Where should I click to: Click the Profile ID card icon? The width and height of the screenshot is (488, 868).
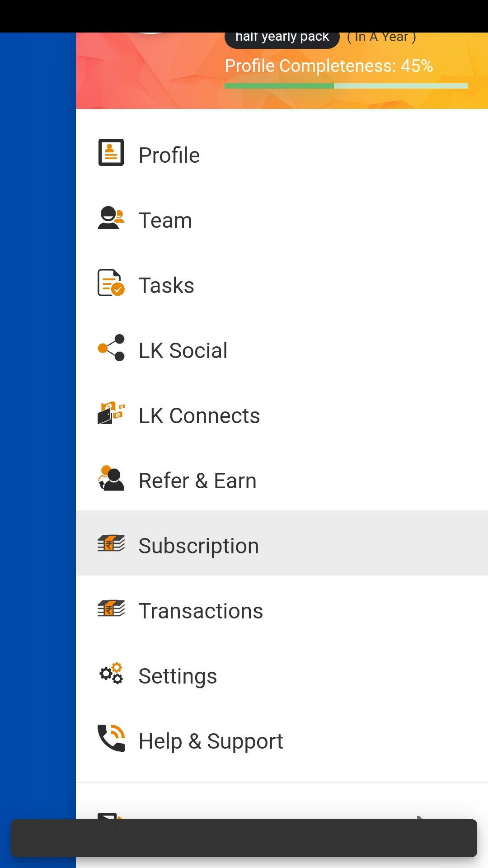point(111,153)
